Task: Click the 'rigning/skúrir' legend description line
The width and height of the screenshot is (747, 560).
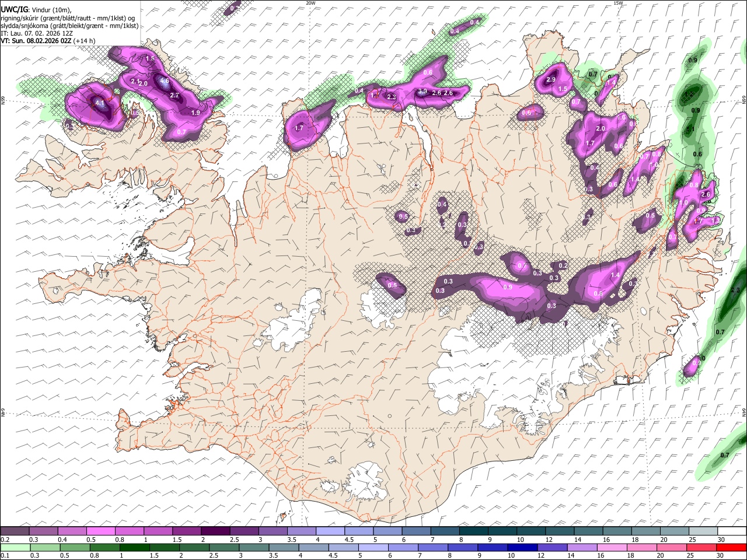Action: coord(68,18)
